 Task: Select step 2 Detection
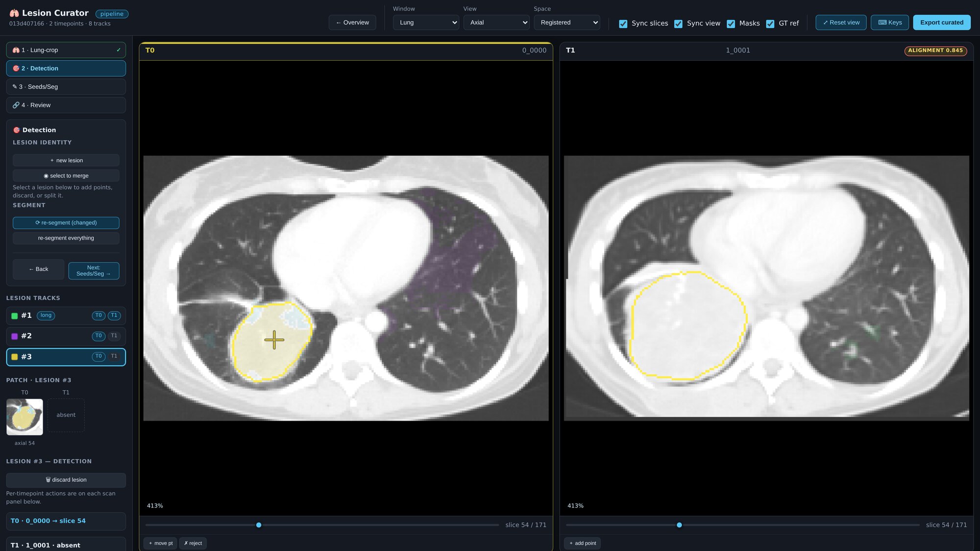click(x=66, y=69)
